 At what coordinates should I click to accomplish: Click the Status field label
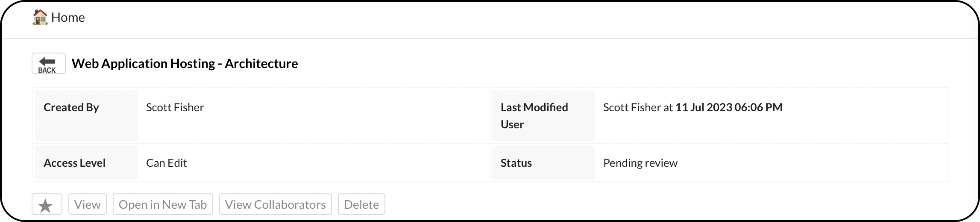[516, 163]
